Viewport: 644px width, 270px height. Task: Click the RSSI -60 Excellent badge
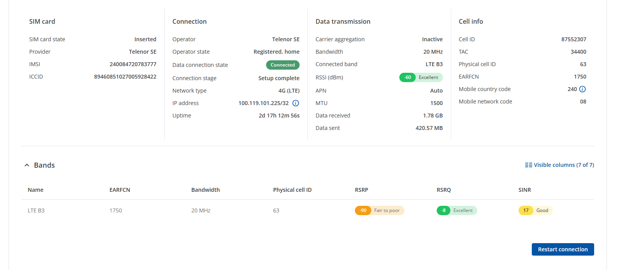tap(421, 77)
